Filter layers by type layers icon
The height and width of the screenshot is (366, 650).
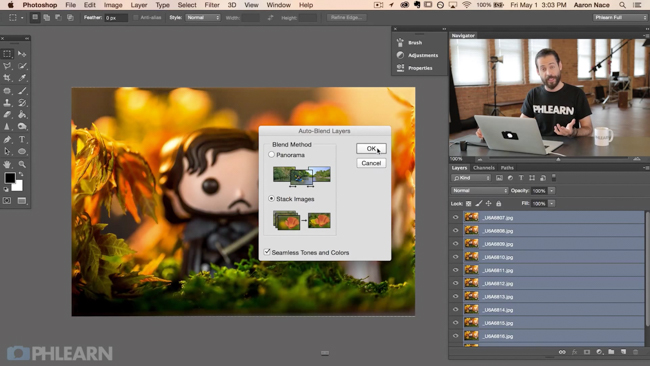(x=521, y=178)
